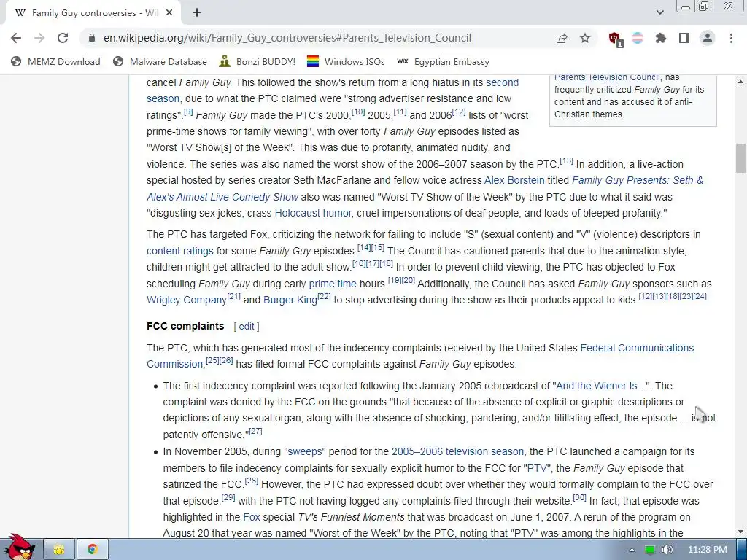Open the 2005–2006 television season link
This screenshot has height=560, width=747.
(x=457, y=452)
